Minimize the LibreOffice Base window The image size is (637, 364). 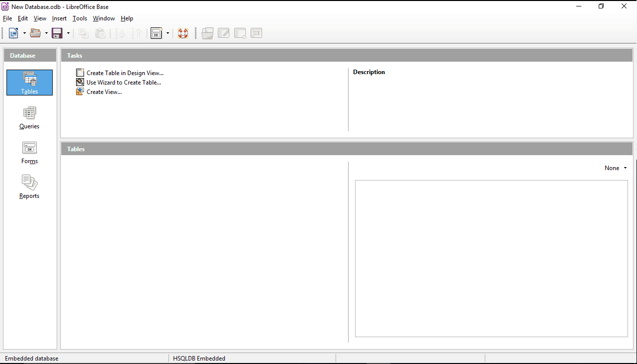[x=579, y=6]
